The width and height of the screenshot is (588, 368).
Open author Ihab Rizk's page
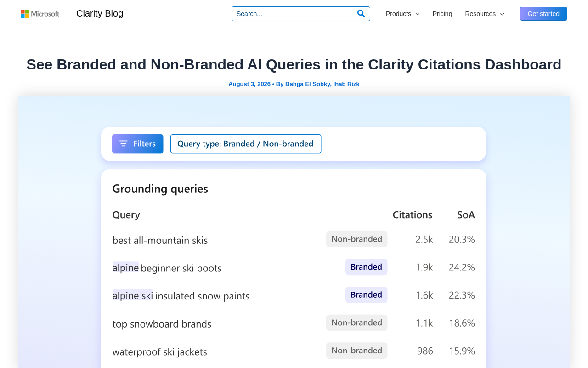pos(346,84)
